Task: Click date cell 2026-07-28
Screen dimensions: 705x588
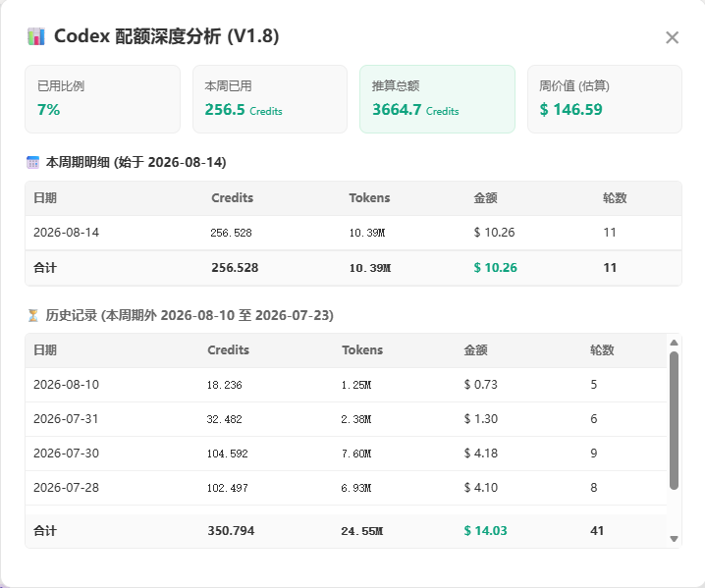Action: coord(66,488)
